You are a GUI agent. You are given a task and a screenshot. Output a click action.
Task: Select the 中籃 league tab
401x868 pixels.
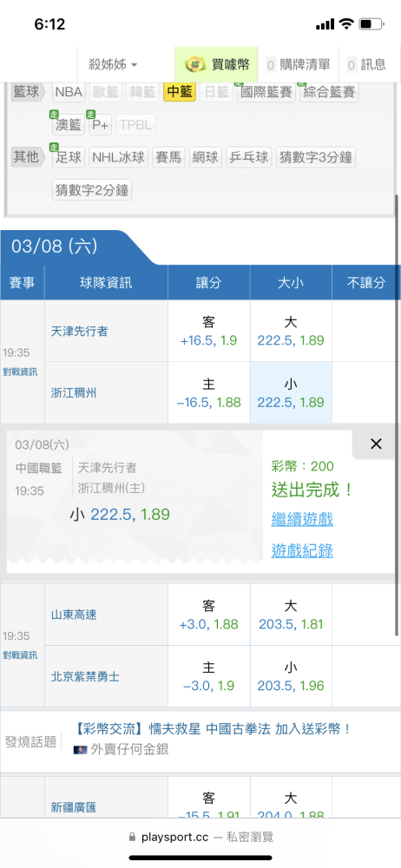click(180, 92)
